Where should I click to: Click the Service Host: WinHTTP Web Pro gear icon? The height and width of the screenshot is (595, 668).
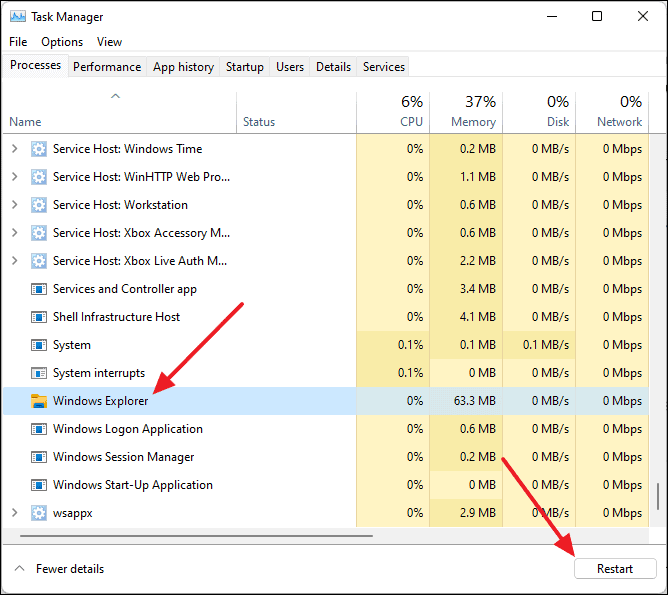pos(39,177)
